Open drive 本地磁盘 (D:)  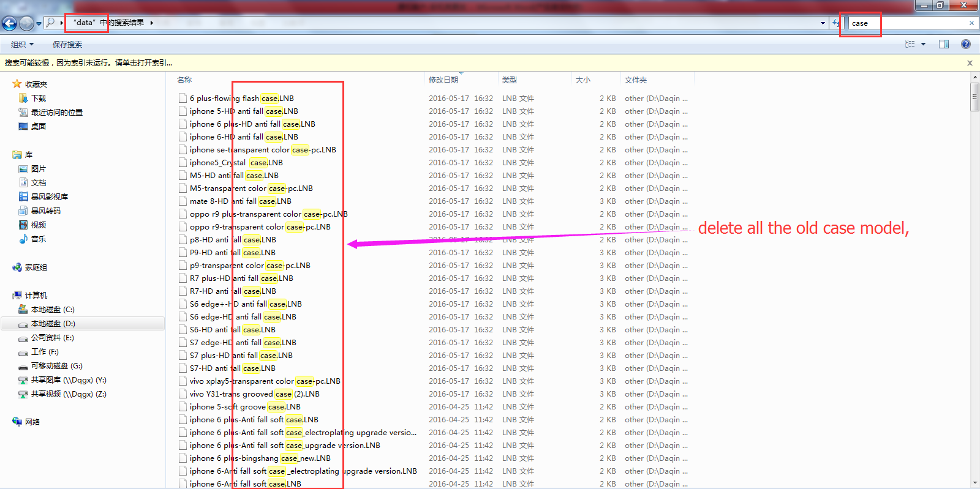53,324
